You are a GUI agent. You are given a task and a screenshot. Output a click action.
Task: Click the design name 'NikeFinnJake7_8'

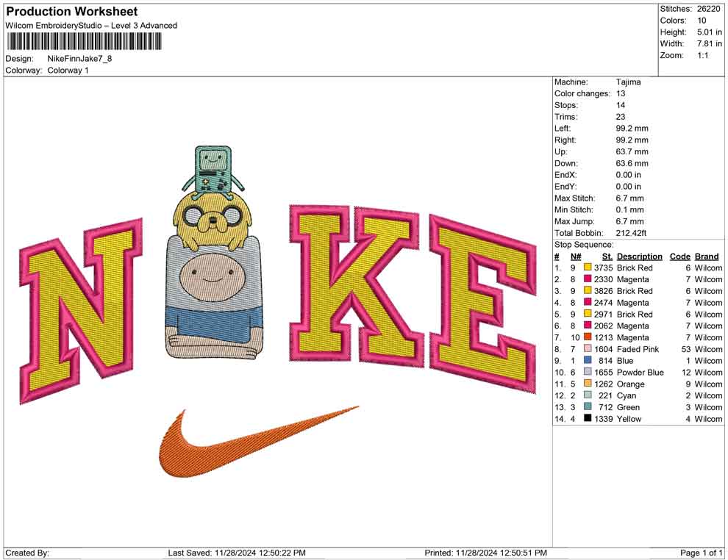(x=79, y=59)
